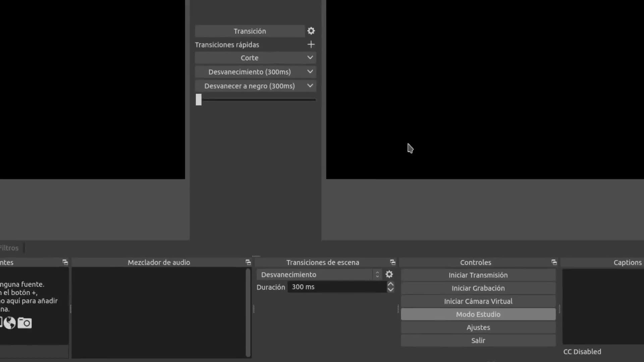Open Ajustes from the controls panel
Screen dimensions: 644x362
coord(478,327)
